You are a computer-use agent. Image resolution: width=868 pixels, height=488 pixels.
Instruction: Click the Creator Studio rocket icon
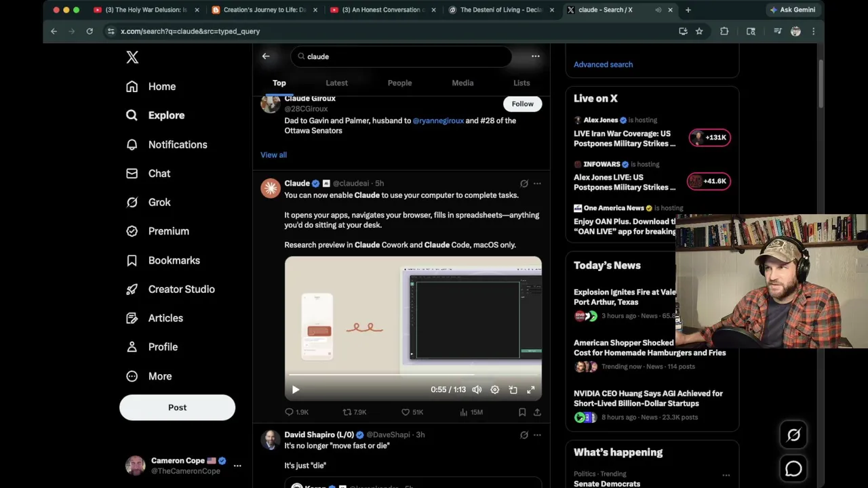tap(132, 289)
